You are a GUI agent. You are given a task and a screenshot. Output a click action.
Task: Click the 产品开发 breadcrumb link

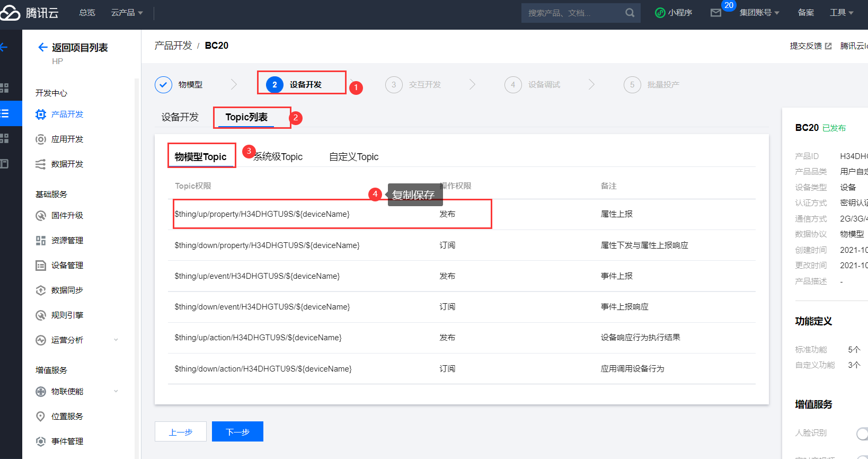pyautogui.click(x=173, y=46)
